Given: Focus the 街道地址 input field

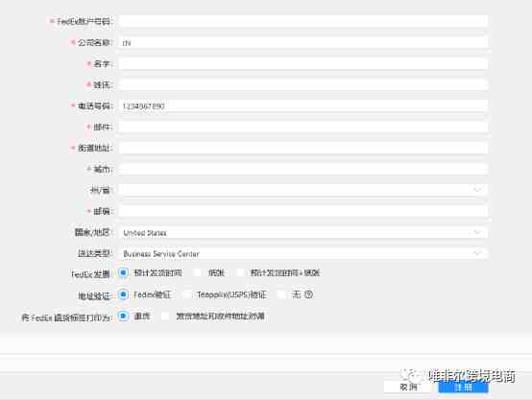Looking at the screenshot, I should tap(303, 148).
